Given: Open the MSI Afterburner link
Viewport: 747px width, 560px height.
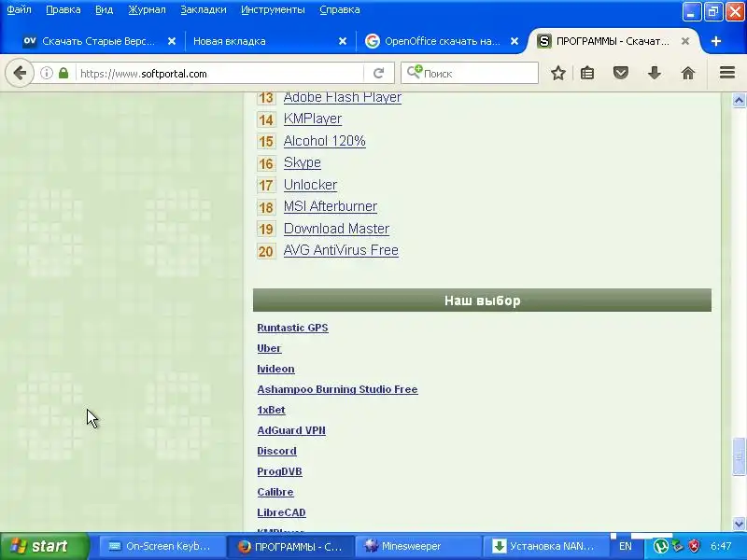Looking at the screenshot, I should 331,206.
